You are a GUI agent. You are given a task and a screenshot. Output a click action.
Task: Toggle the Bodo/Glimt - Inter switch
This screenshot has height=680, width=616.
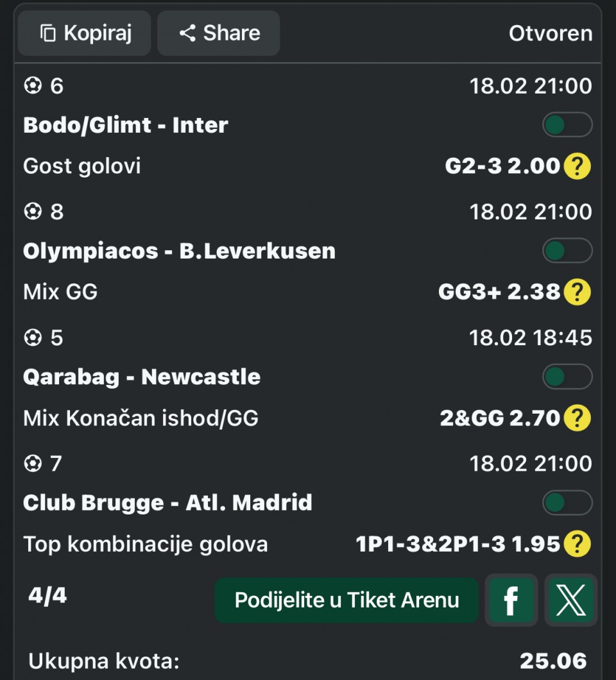coord(567,125)
